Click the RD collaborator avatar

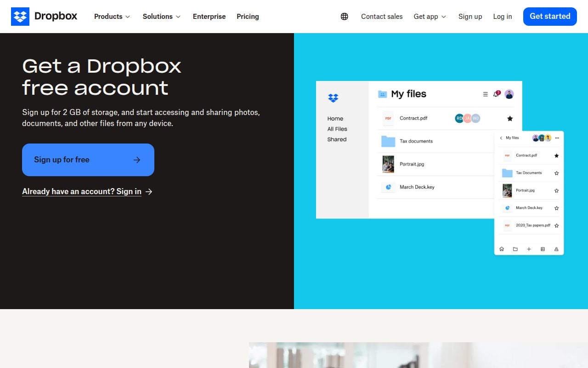pos(459,118)
